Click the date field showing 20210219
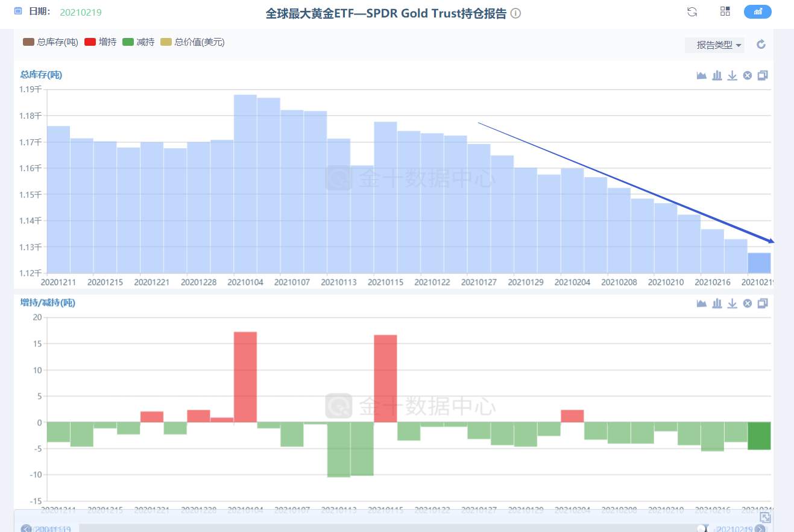794x532 pixels. click(81, 12)
